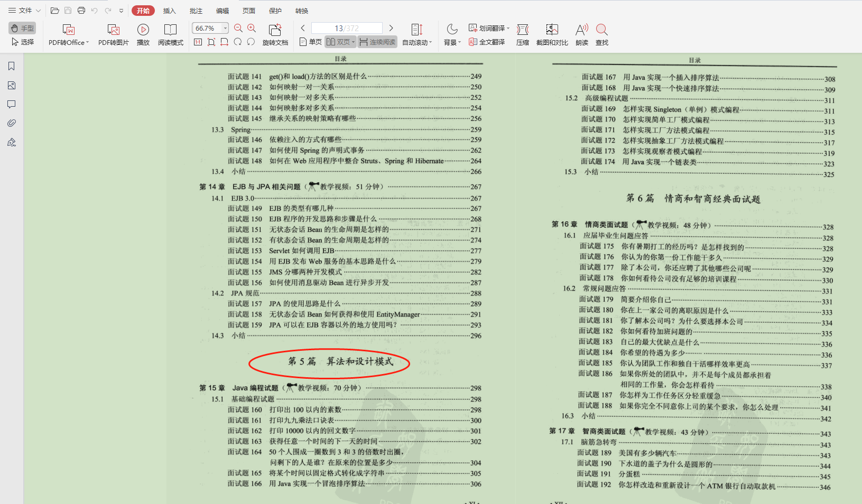
Task: Click the zoom in magnifier icon
Action: (x=252, y=28)
